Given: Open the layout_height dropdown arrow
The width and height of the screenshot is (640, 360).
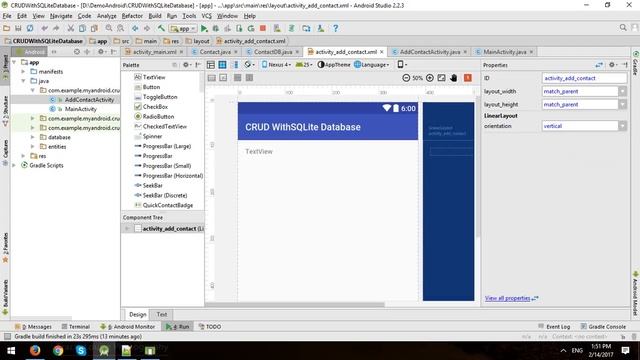Looking at the screenshot, I should pos(622,104).
